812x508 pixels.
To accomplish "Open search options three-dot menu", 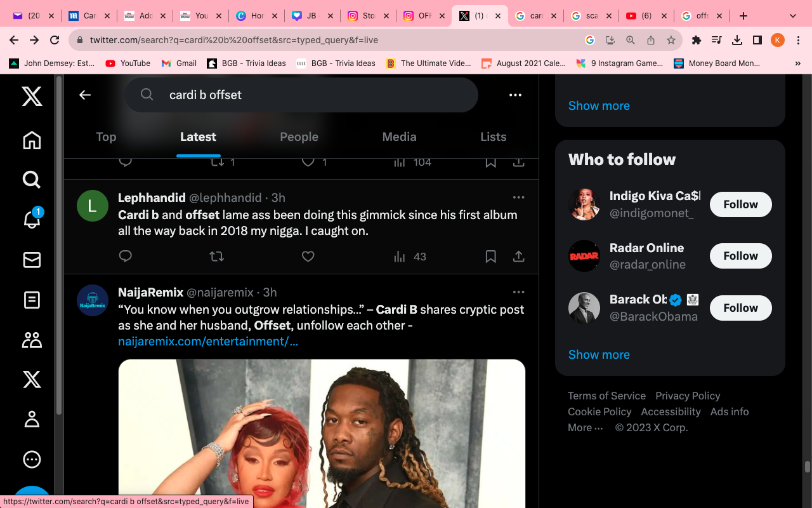I will click(x=515, y=95).
